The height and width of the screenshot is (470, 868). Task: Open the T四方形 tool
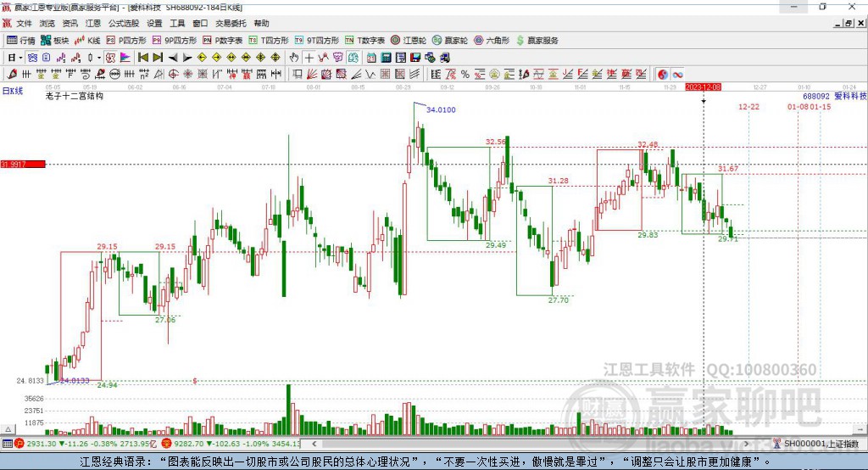(x=269, y=41)
